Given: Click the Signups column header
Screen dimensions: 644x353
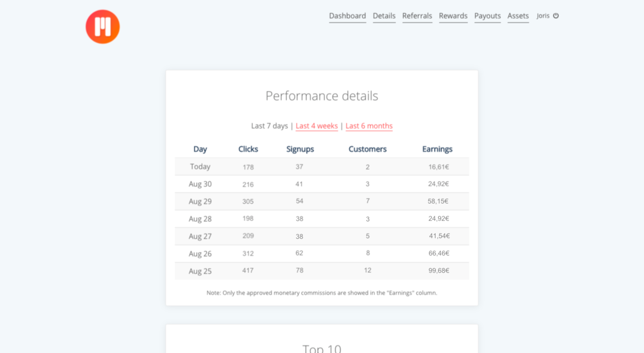Looking at the screenshot, I should [300, 149].
